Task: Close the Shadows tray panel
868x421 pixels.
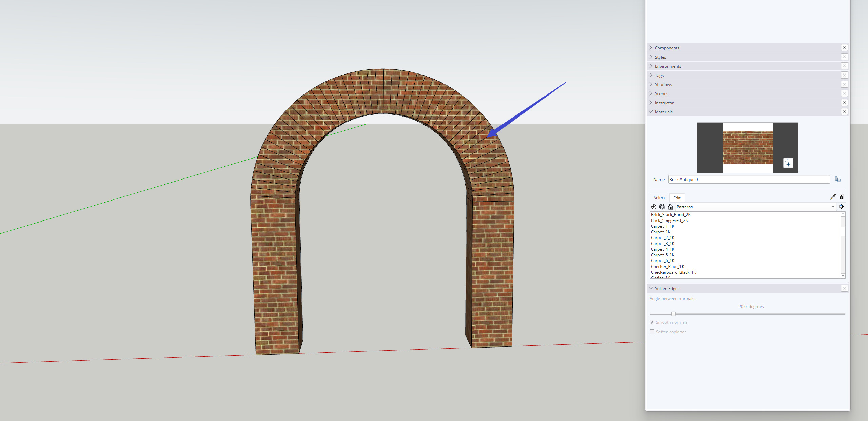Action: pyautogui.click(x=844, y=84)
